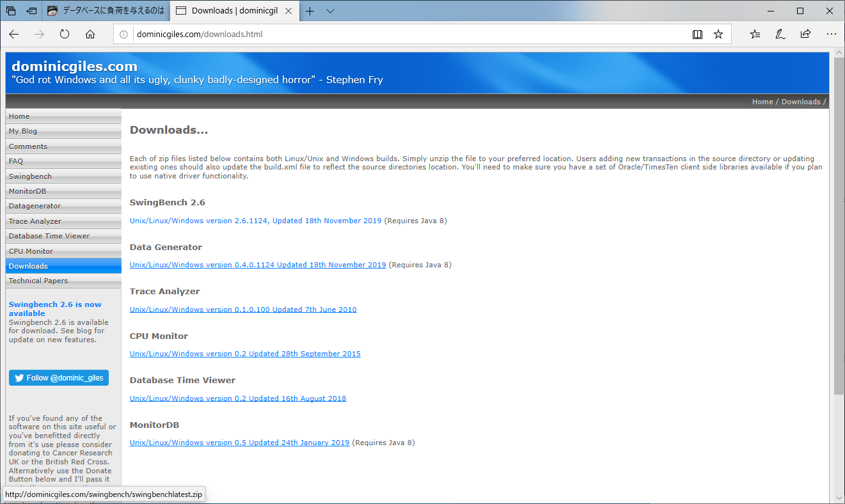
Task: Download MonitorDB version 0.5 link
Action: point(240,443)
